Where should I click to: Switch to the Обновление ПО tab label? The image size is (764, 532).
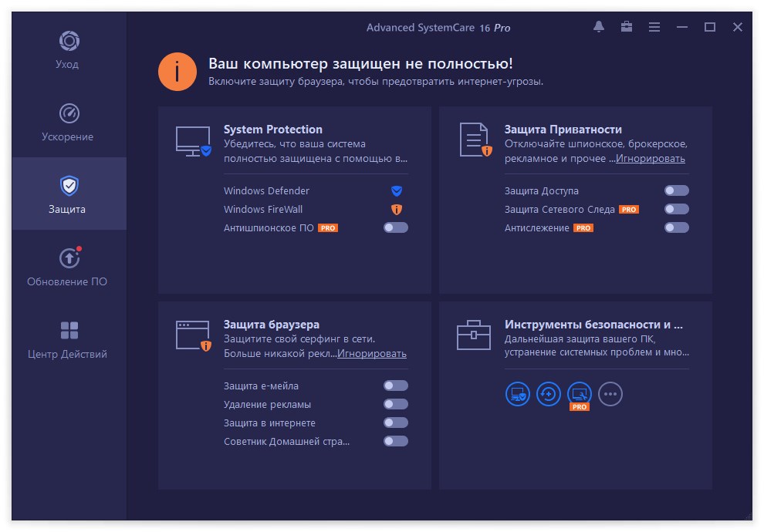[x=67, y=282]
